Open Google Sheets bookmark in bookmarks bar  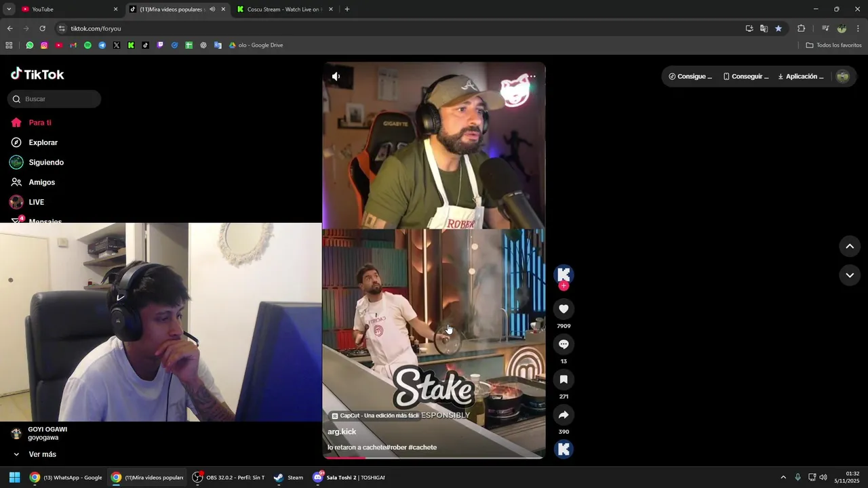(189, 45)
